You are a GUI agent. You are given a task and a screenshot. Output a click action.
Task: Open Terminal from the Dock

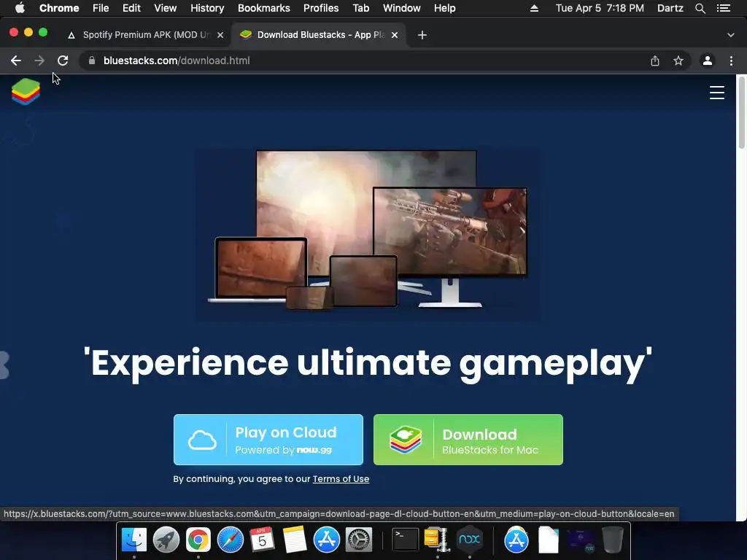(405, 539)
